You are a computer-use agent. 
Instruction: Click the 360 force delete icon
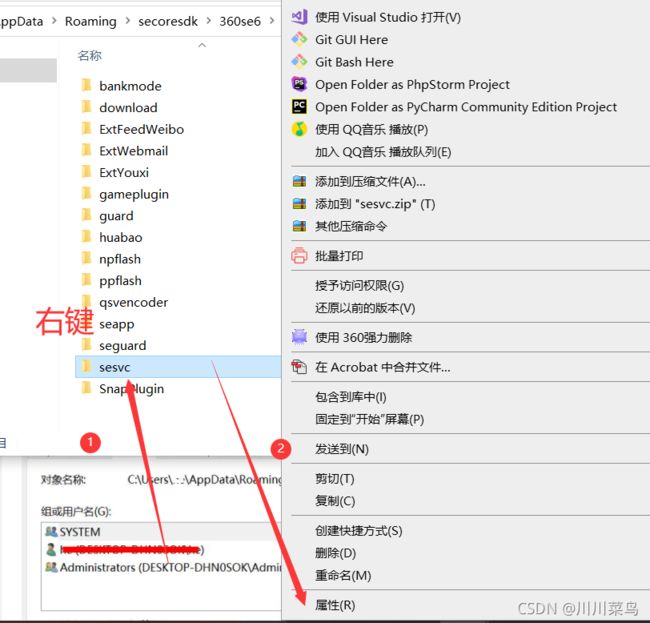pos(299,337)
